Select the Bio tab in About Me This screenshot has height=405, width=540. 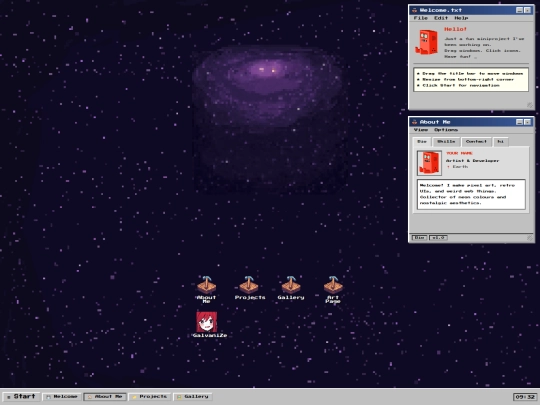click(x=422, y=142)
